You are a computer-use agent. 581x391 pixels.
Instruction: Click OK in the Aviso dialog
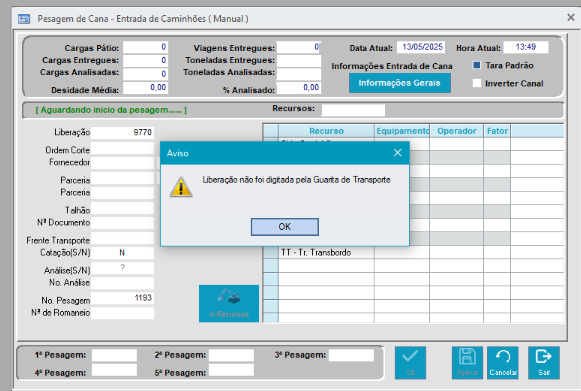(x=285, y=226)
